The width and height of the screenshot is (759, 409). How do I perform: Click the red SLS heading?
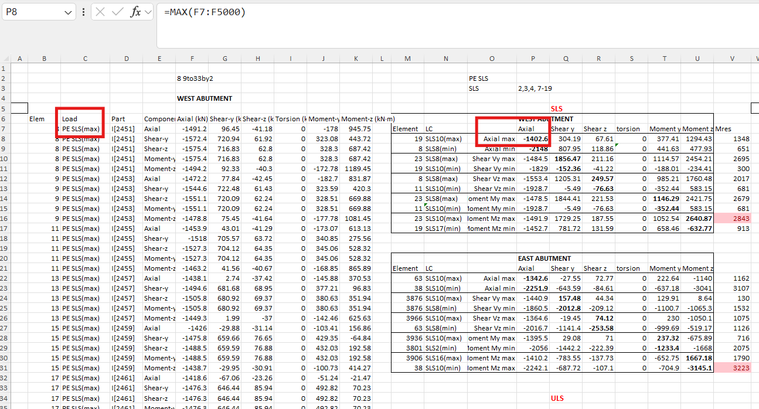pyautogui.click(x=557, y=109)
